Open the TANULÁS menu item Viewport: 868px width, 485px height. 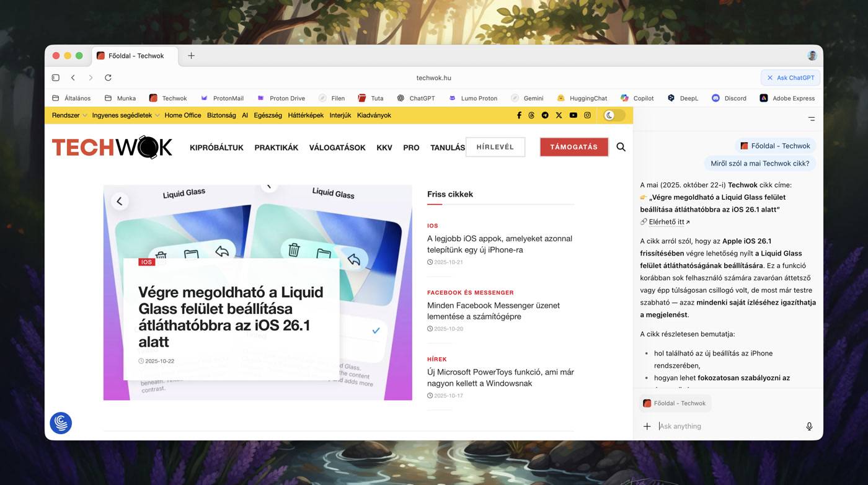[x=448, y=148]
